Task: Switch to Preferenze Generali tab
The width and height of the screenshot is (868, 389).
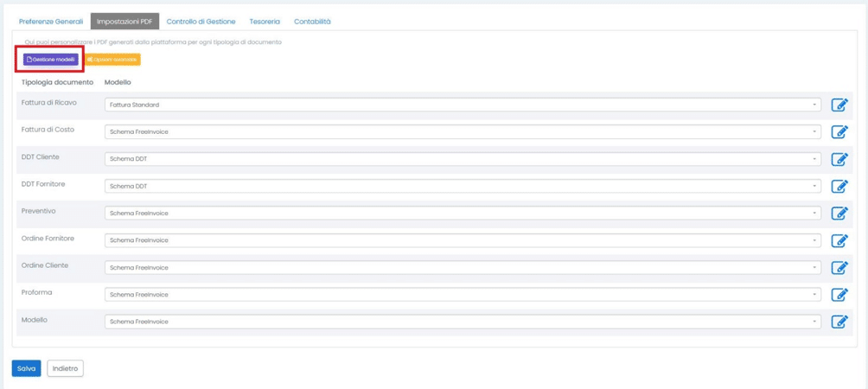Action: click(51, 22)
